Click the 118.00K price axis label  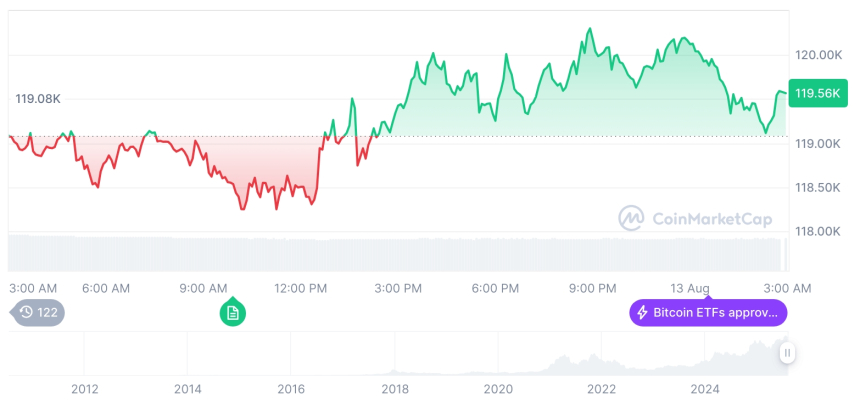[817, 231]
